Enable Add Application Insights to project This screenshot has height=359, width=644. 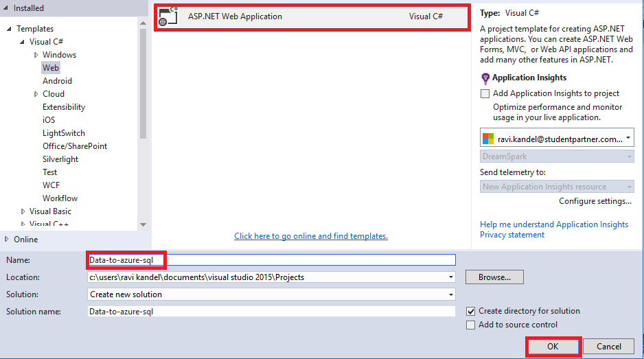click(x=485, y=93)
